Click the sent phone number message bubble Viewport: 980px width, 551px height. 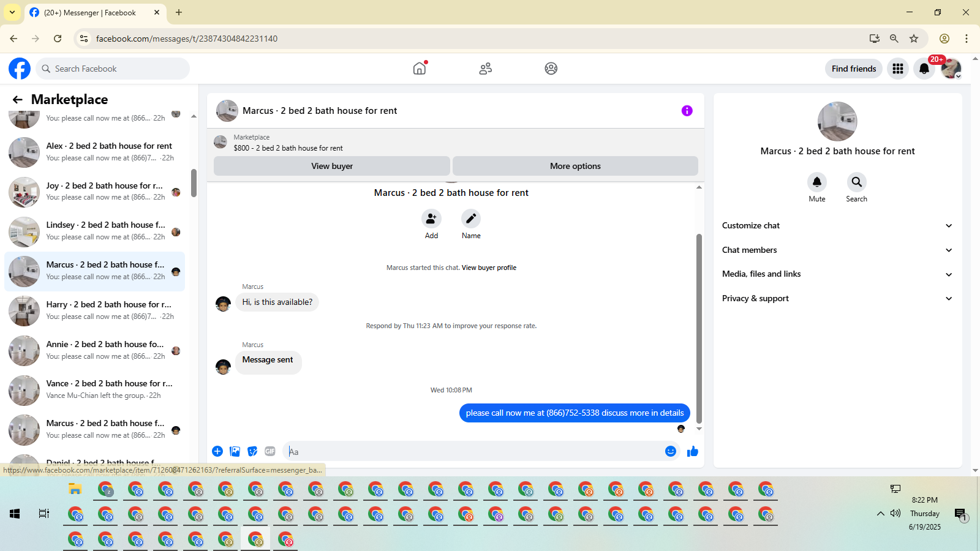point(575,413)
